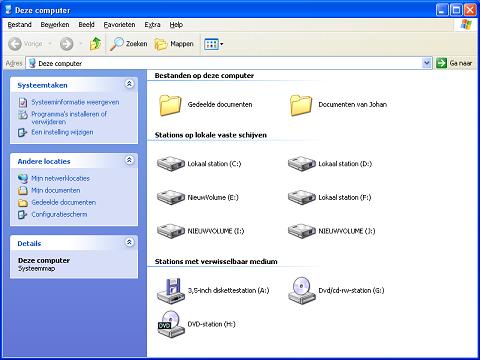Screen dimensions: 480x360
Task: Open the address bar dropdown arrow
Action: 427,63
